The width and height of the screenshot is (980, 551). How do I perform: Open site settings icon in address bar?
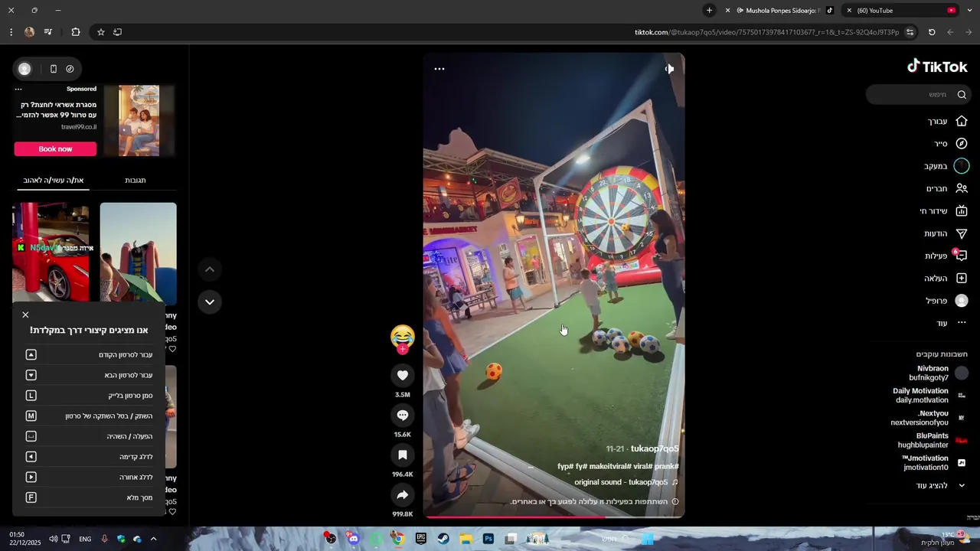coord(910,32)
